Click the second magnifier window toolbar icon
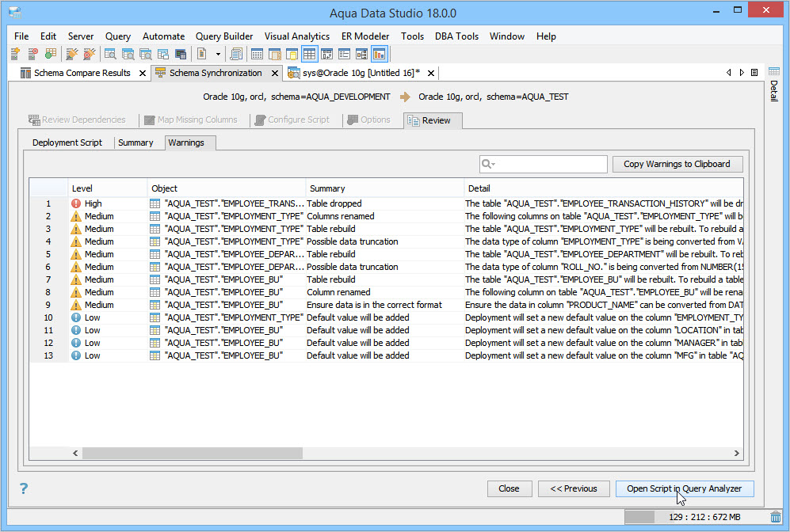 pyautogui.click(x=128, y=54)
